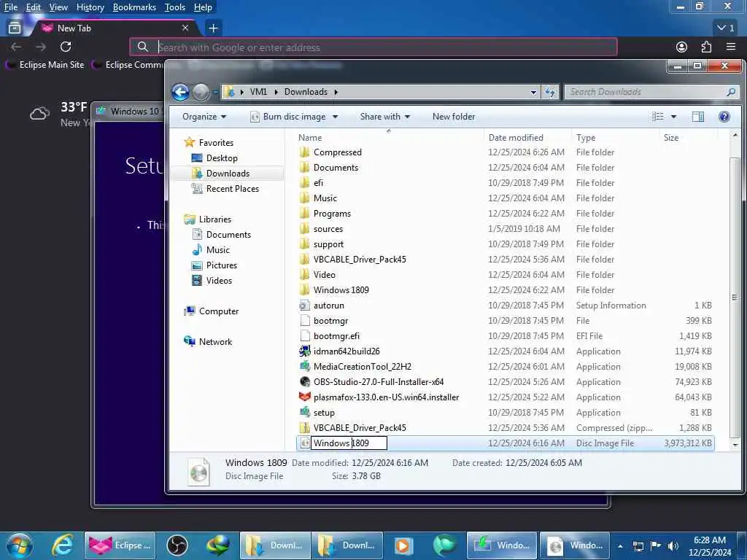Open the browser Bookmarks menu
This screenshot has height=560, width=747.
134,7
